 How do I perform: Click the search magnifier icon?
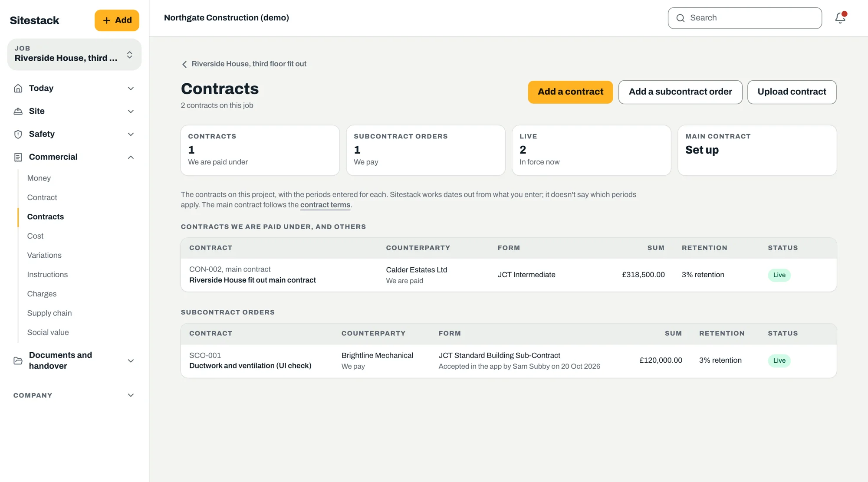coord(681,18)
